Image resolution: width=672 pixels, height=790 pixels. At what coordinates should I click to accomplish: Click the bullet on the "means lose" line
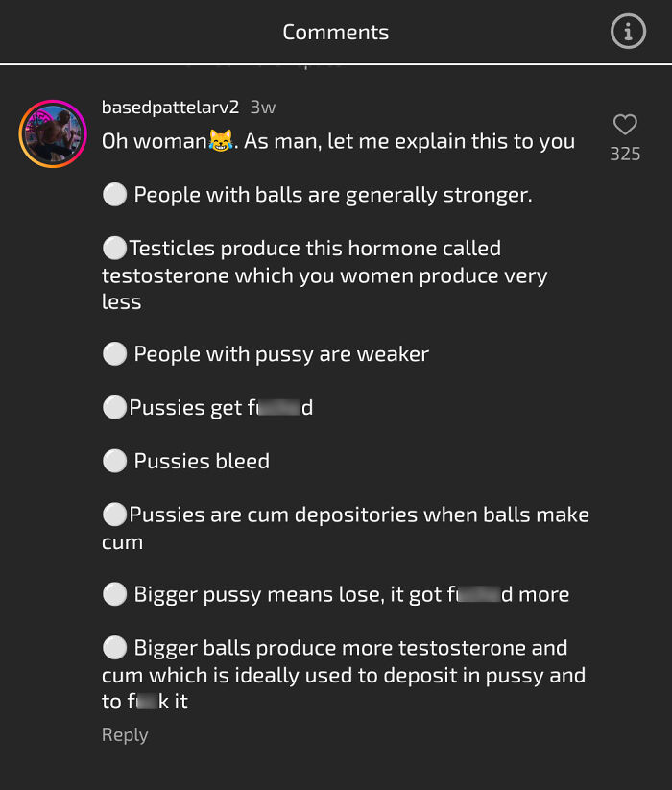pyautogui.click(x=115, y=594)
